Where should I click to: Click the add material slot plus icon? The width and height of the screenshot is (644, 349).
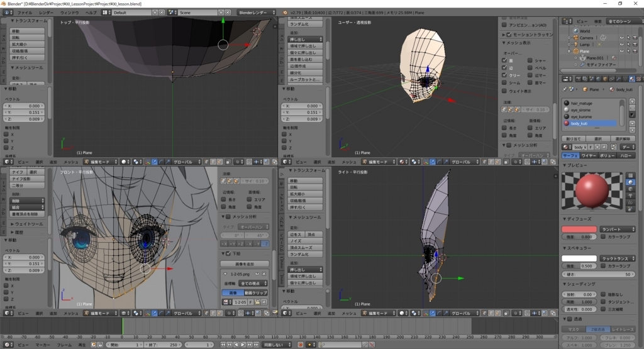coord(631,102)
